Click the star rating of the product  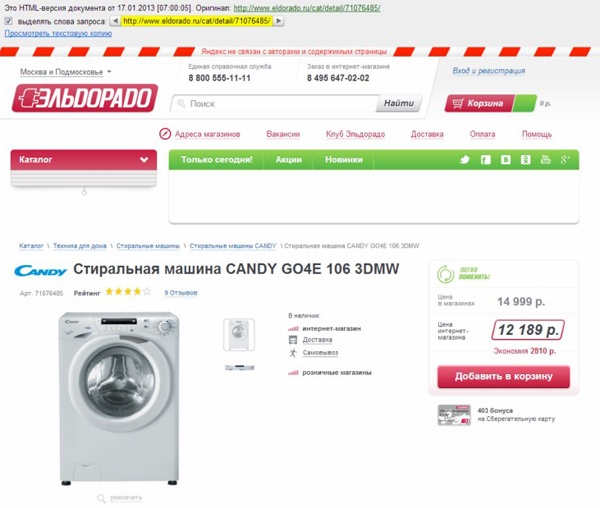[x=128, y=292]
